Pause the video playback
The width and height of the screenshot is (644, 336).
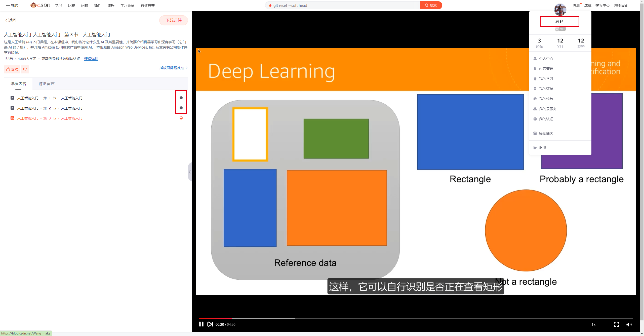pyautogui.click(x=201, y=324)
